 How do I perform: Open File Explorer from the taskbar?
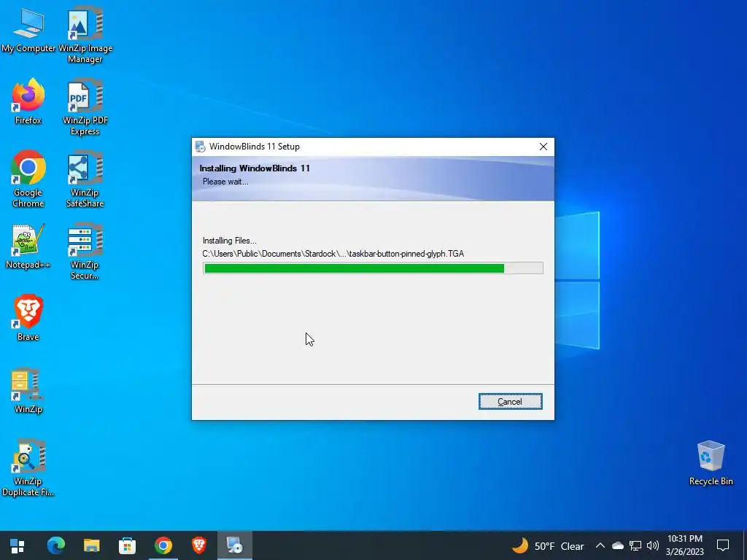coord(91,545)
